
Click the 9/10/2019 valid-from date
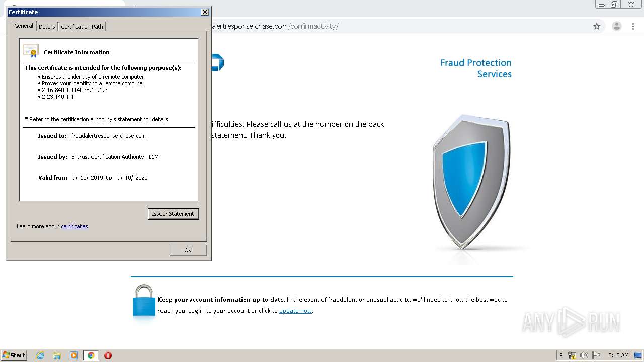[88, 178]
